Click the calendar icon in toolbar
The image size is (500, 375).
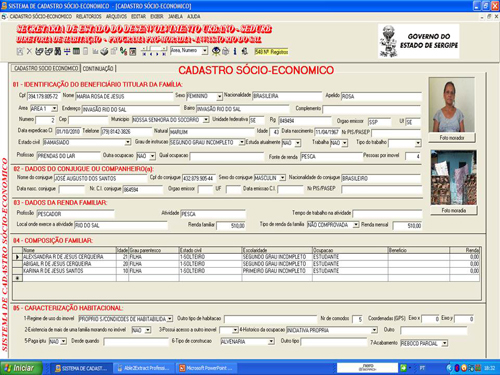(133, 51)
